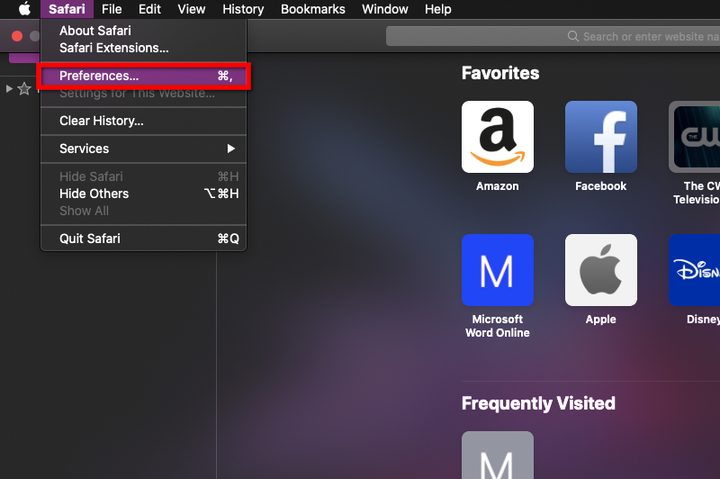720x479 pixels.
Task: Click the search magnifier icon
Action: [x=573, y=36]
